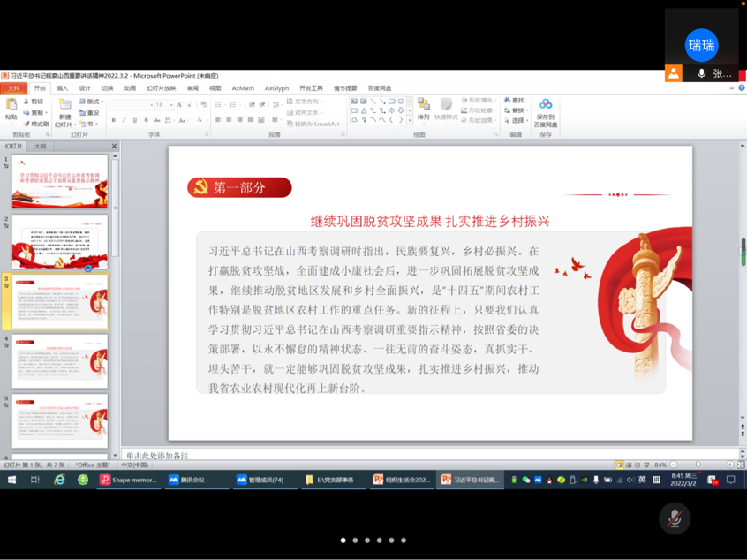The height and width of the screenshot is (560, 747).
Task: Toggle Italic text formatting
Action: tap(124, 121)
